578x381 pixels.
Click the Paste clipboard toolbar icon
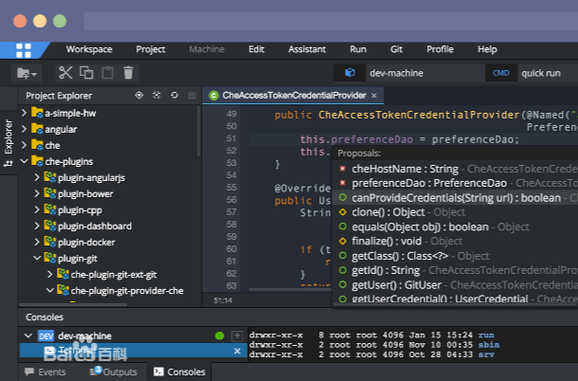108,73
